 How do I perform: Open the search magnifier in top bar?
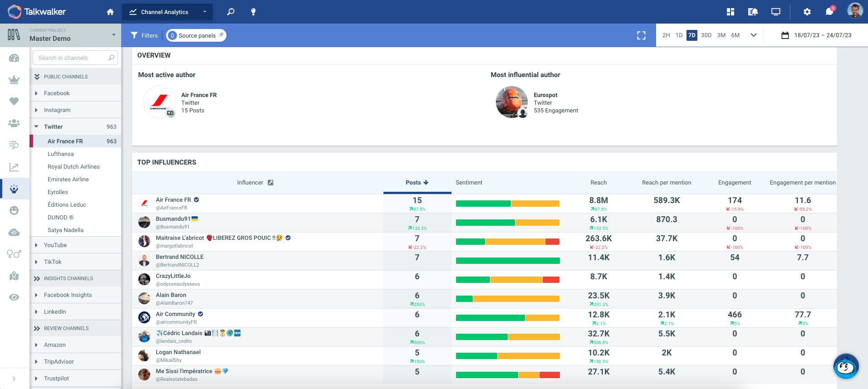[x=231, y=12]
